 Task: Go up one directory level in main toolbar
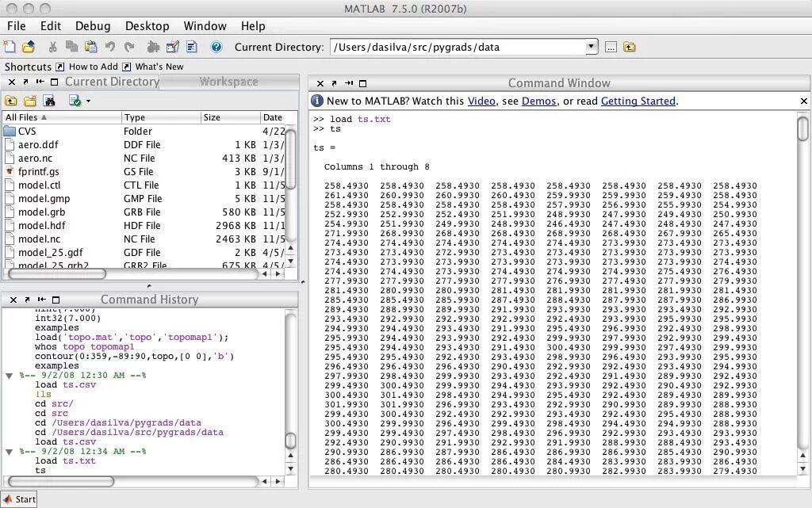[x=629, y=47]
